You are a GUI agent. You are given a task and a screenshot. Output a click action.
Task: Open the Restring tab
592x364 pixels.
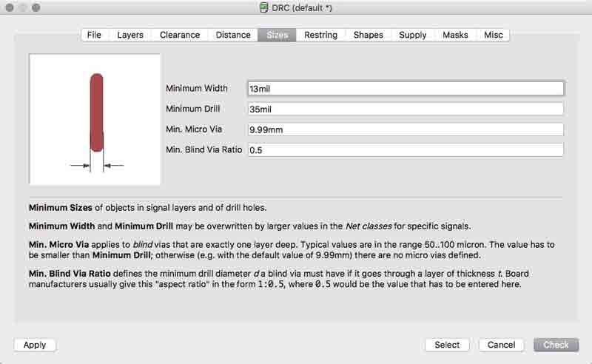point(320,35)
